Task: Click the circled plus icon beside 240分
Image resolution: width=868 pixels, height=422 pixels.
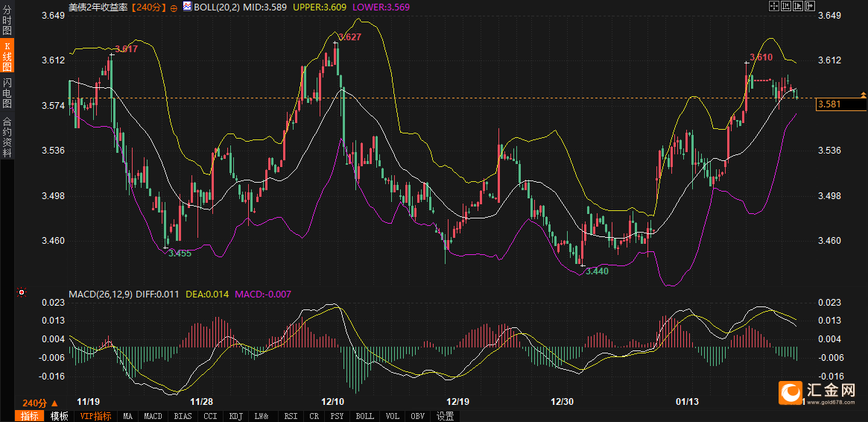Action: (174, 7)
